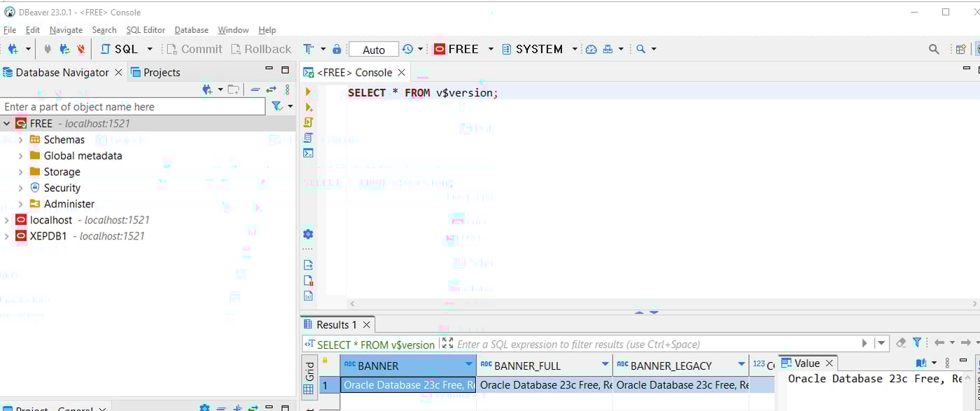Run the SELECT statement with Execute button
The height and width of the screenshot is (411, 980).
(x=308, y=91)
